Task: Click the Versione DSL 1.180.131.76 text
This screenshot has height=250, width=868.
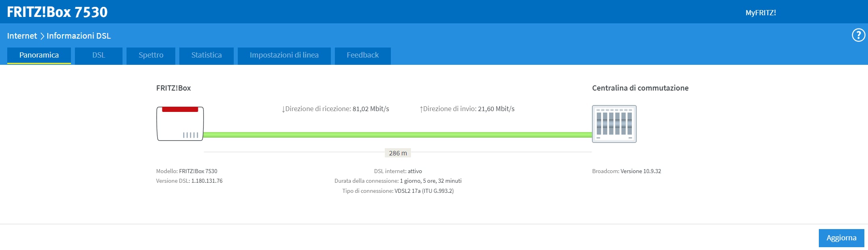Action: (189, 181)
